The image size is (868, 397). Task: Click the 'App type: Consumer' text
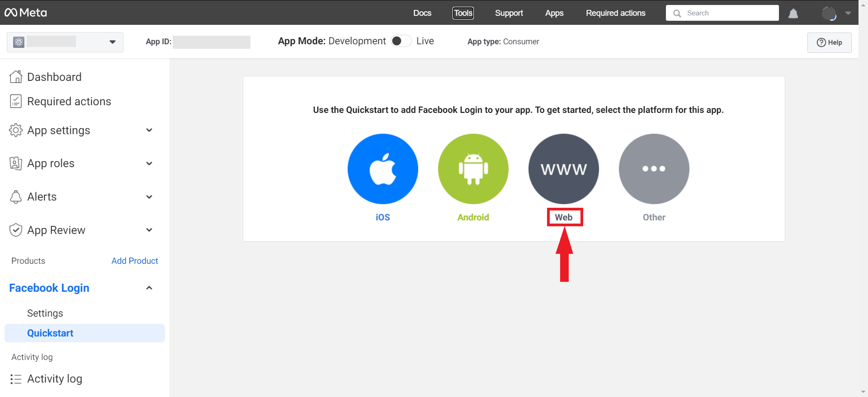pos(503,42)
